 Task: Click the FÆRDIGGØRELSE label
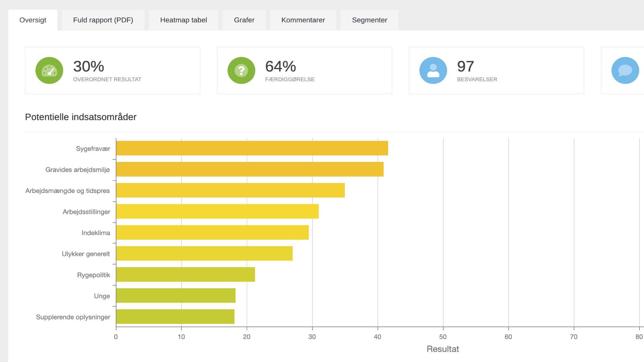point(290,79)
